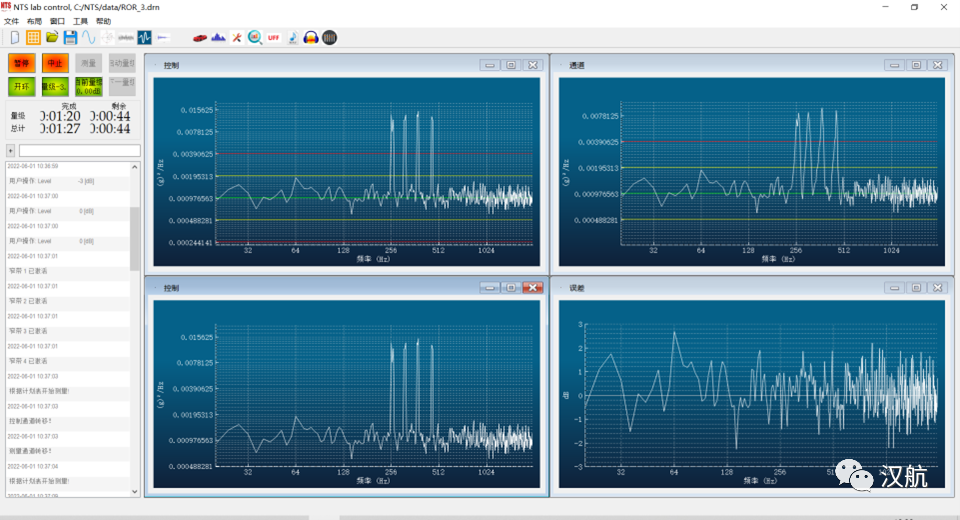Image resolution: width=960 pixels, height=520 pixels.
Task: Abort the test with 中止 button
Action: tap(55, 63)
